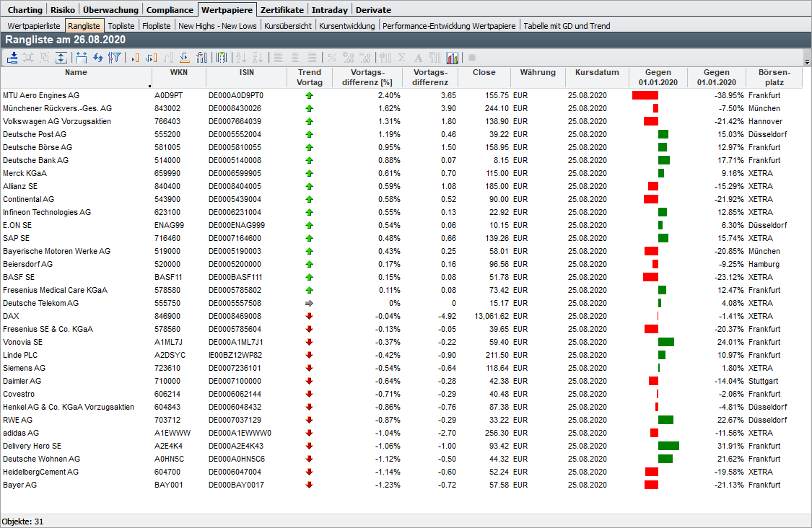Image resolution: width=812 pixels, height=528 pixels.
Task: Click the green performance bar for Delivery Hero
Action: point(668,446)
